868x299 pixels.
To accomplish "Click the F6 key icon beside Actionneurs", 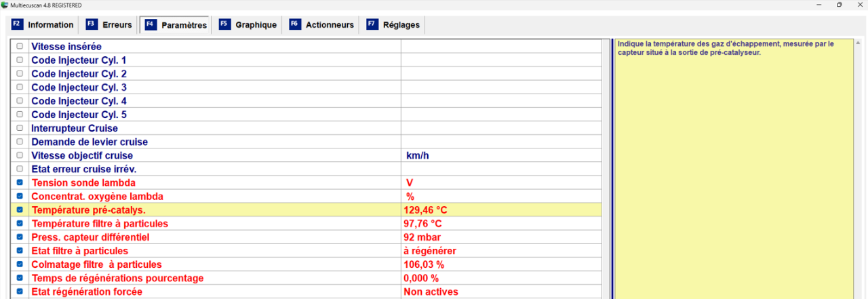I will (x=294, y=24).
